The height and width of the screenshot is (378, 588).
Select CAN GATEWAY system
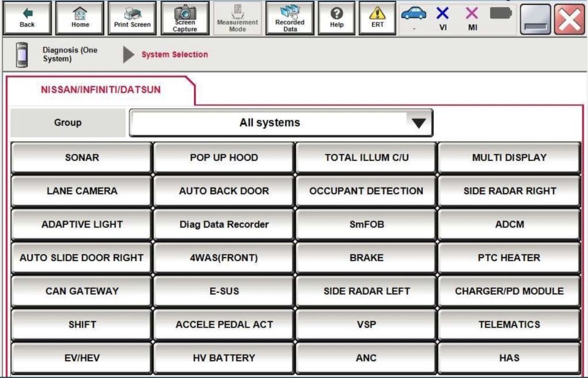[82, 291]
